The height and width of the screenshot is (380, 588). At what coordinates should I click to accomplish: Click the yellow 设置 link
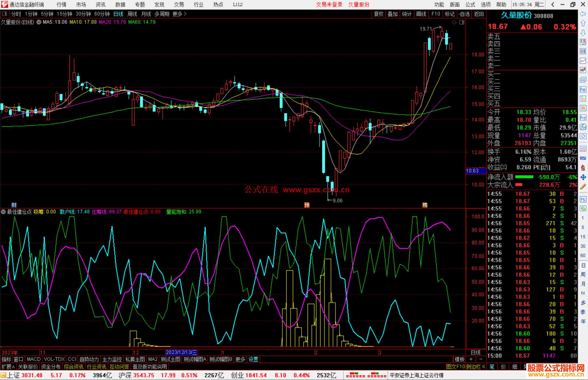coord(253,359)
